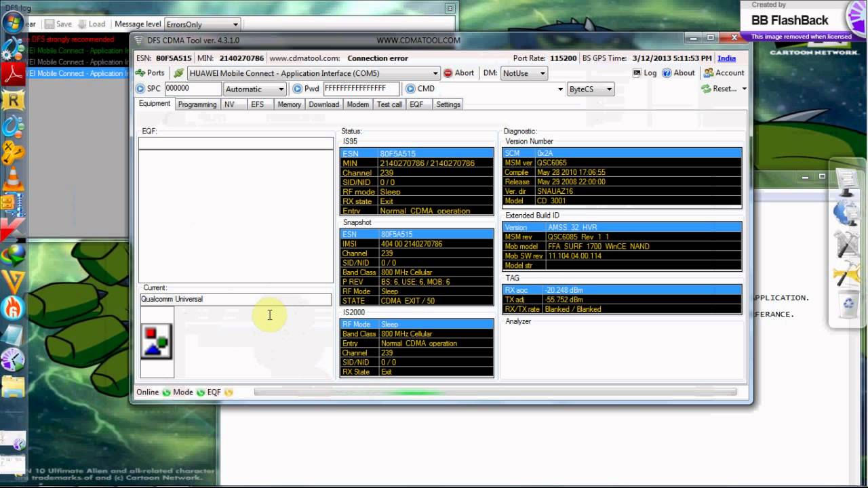The image size is (868, 488).
Task: Select TX adj -55.752 dBm row
Action: pos(622,300)
